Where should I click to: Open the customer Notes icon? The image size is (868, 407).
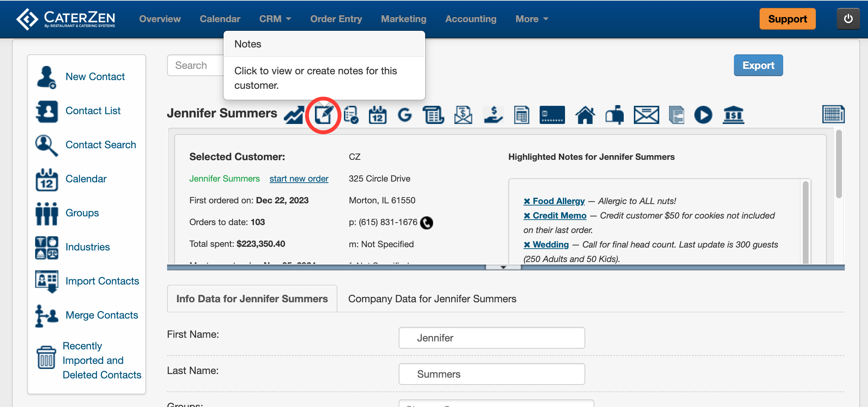pyautogui.click(x=323, y=115)
